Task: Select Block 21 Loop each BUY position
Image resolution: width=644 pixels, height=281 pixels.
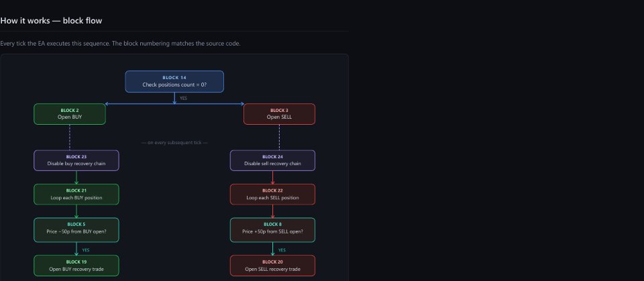Action: tap(76, 194)
